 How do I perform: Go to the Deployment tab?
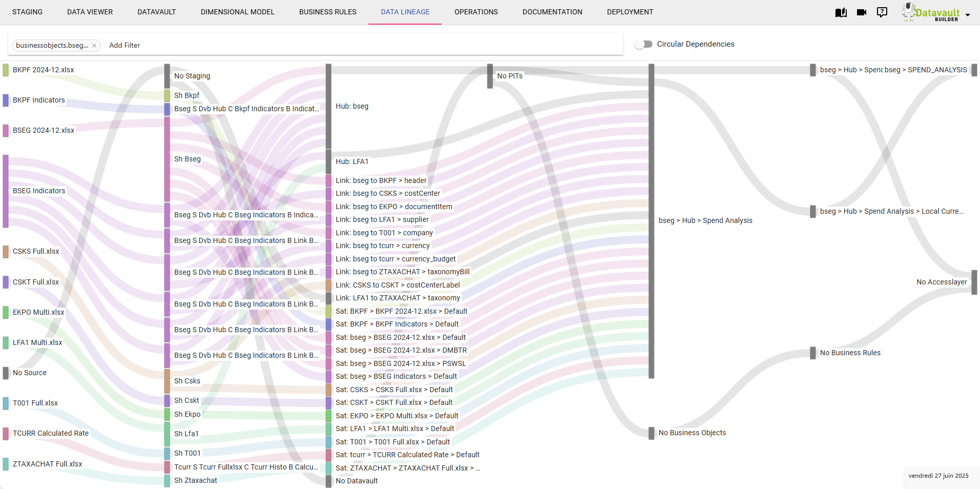[630, 12]
